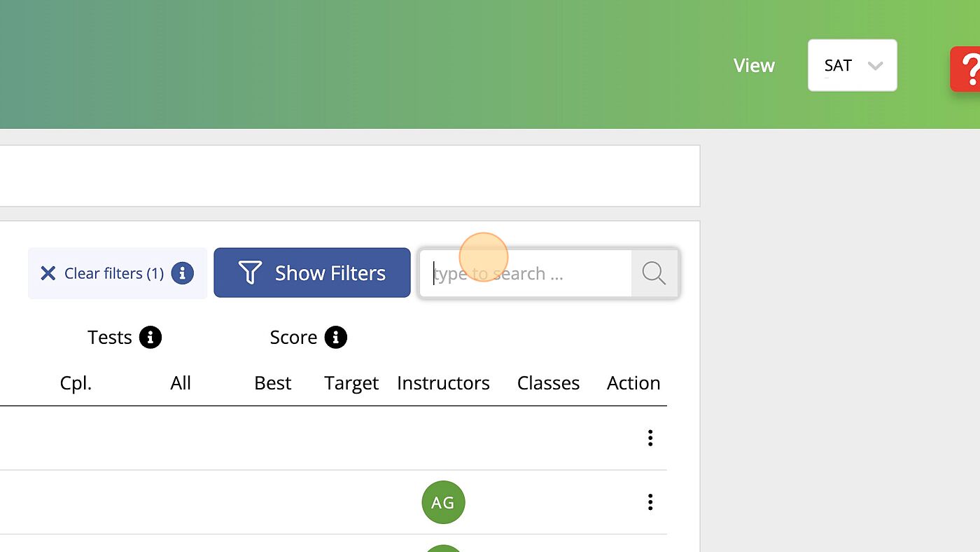Click the partially visible green instructor avatar
The height and width of the screenshot is (552, 980).
click(443, 547)
